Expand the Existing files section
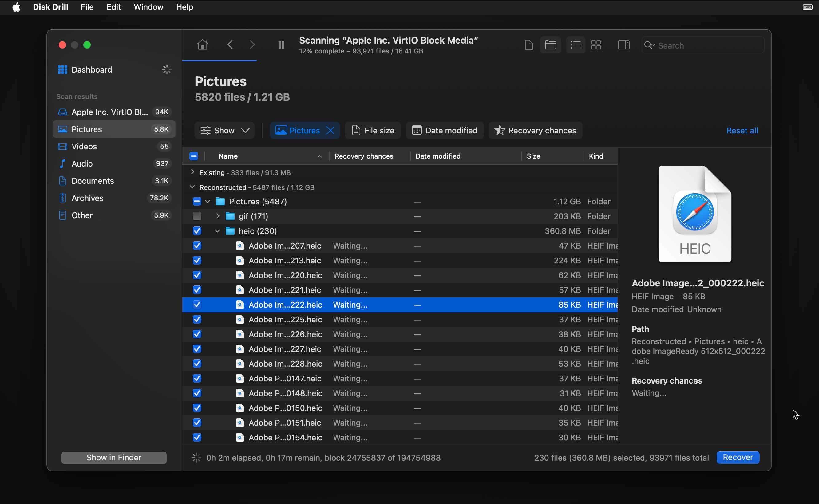The image size is (819, 504). coord(192,172)
